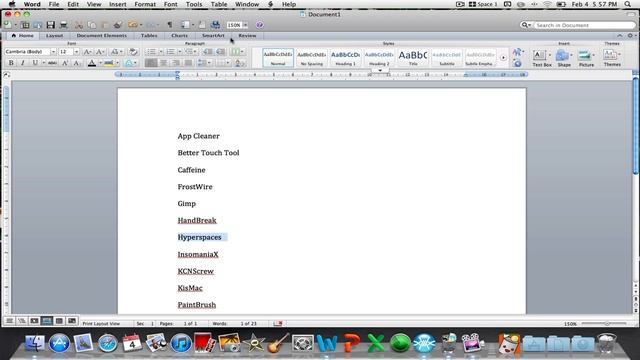Click the bulleted list icon
The height and width of the screenshot is (360, 640).
pyautogui.click(x=151, y=51)
